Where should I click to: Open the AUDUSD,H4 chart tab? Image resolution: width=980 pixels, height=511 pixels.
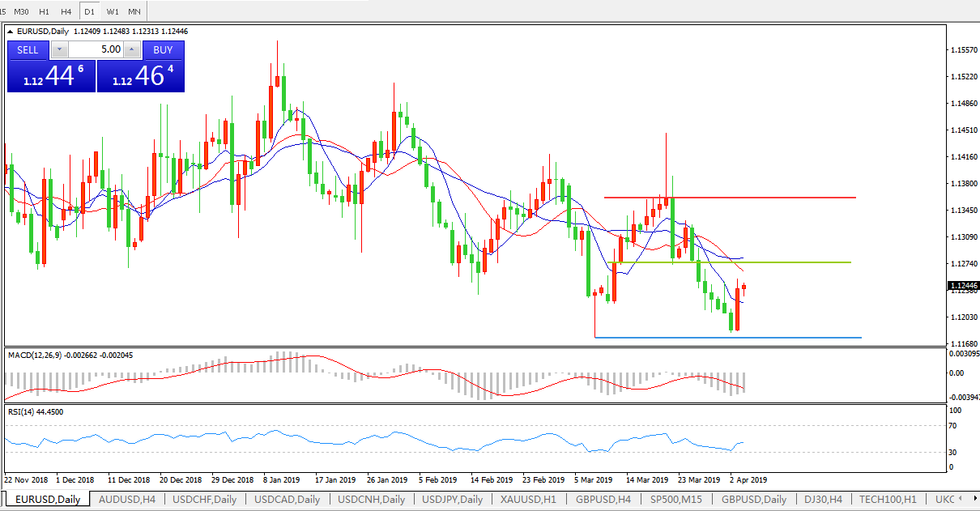(x=126, y=500)
